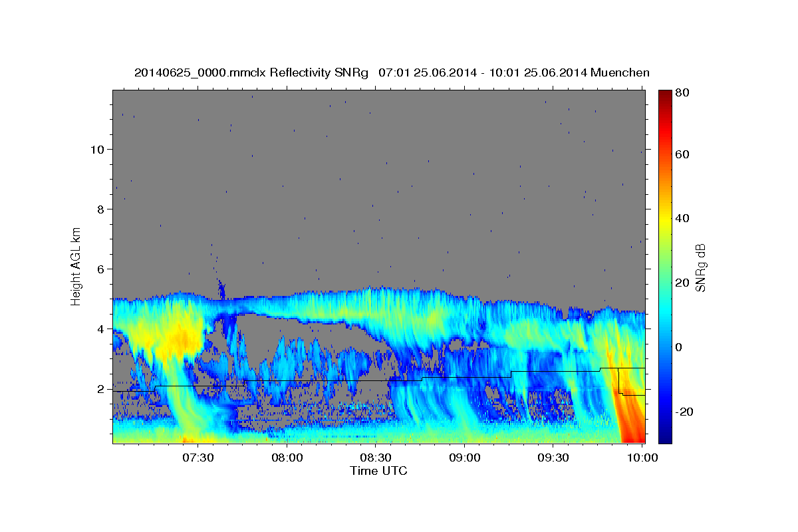Click the height axis label 6

point(101,269)
